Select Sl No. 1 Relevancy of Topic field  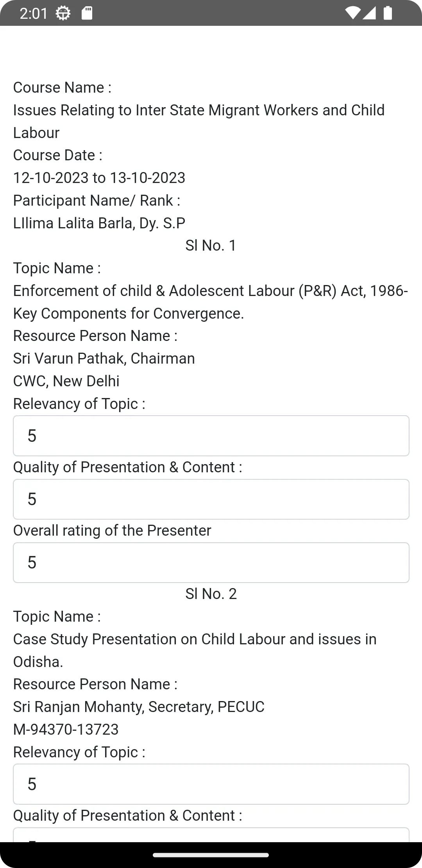[x=211, y=436]
